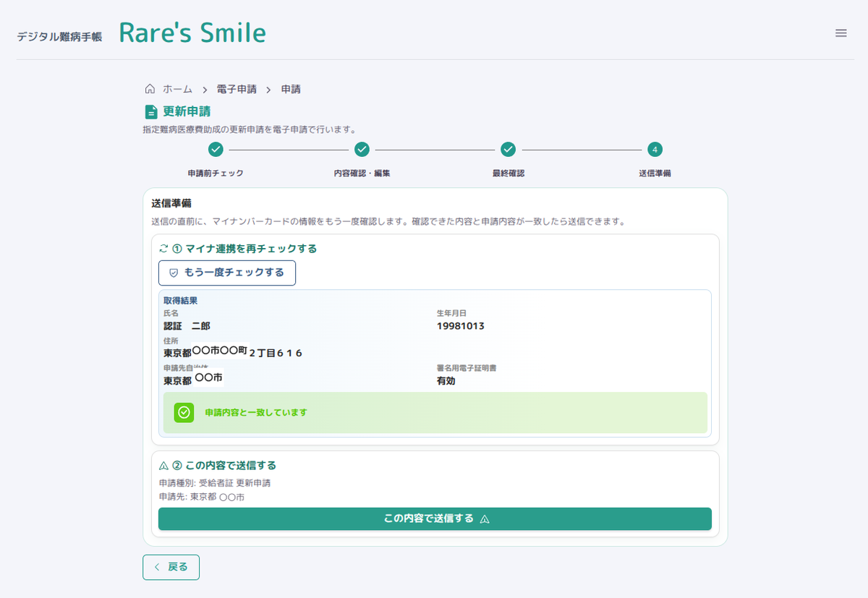The image size is (868, 598).
Task: Go to ホーム breadcrumb link
Action: coord(177,89)
